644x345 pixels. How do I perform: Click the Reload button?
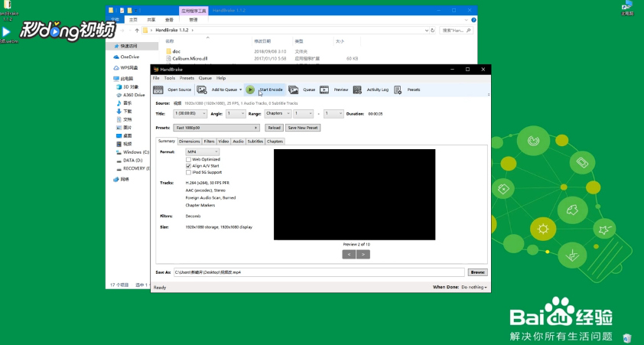tap(274, 128)
